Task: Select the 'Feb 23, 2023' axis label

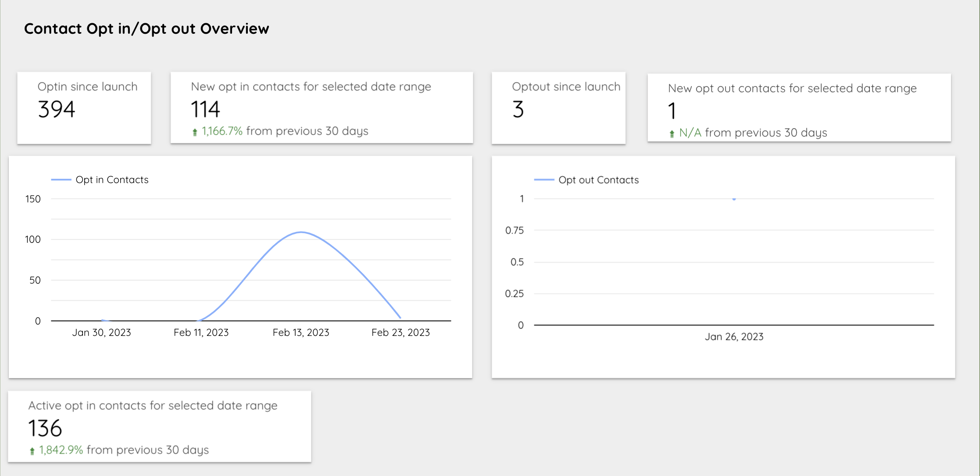Action: (401, 332)
